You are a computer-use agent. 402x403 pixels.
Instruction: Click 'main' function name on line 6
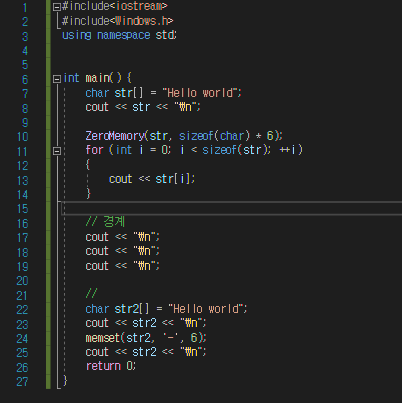(x=97, y=78)
